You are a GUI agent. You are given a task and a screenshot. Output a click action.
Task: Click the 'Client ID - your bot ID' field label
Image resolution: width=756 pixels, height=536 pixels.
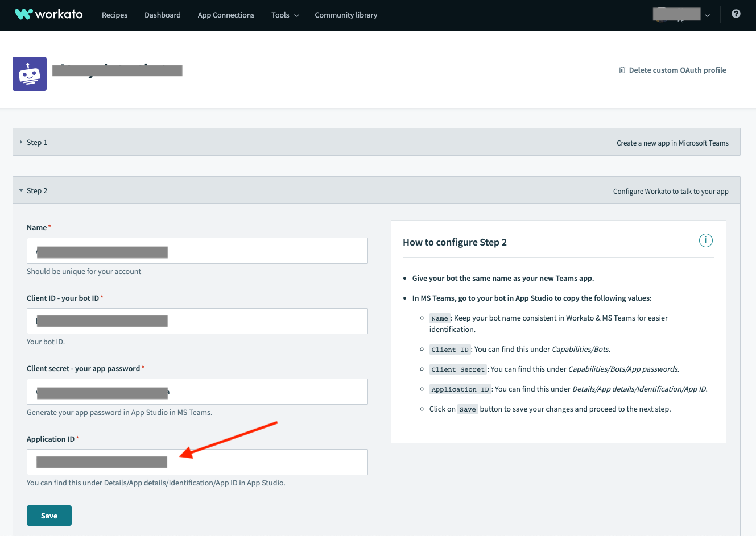coord(63,298)
